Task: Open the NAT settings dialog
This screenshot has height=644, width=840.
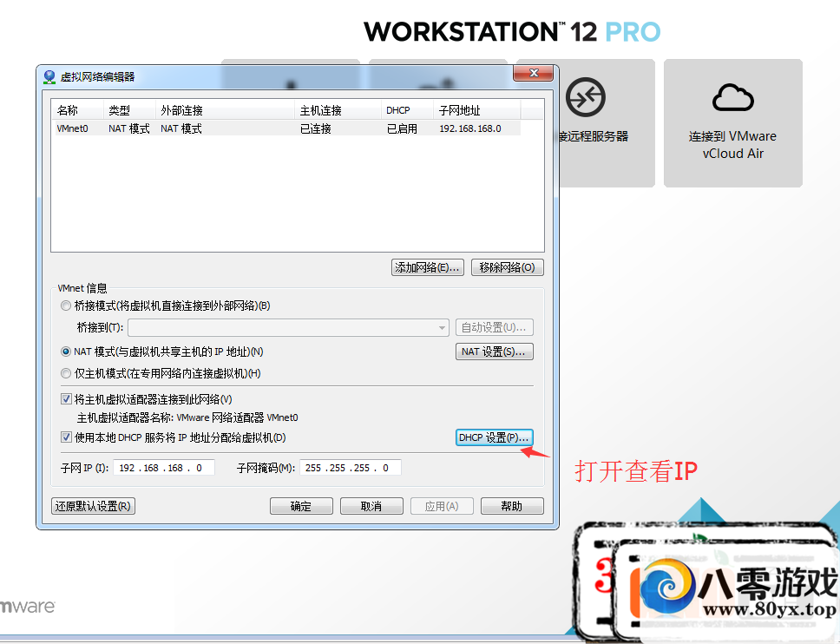Action: (x=494, y=352)
